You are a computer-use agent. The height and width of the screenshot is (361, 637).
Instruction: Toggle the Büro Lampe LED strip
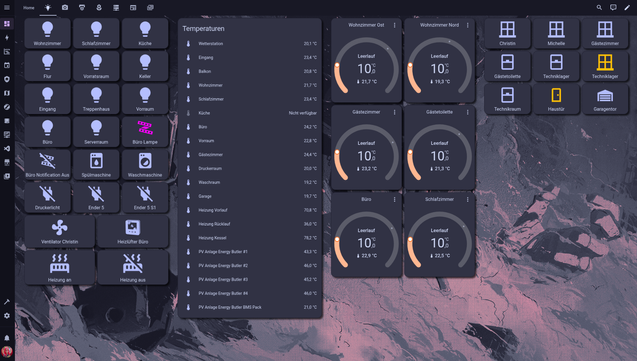(145, 132)
